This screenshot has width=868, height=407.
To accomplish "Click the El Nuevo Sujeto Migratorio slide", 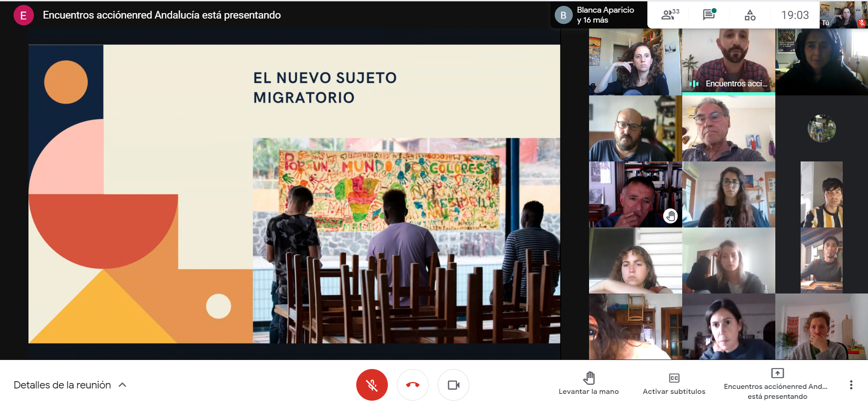I will [294, 194].
